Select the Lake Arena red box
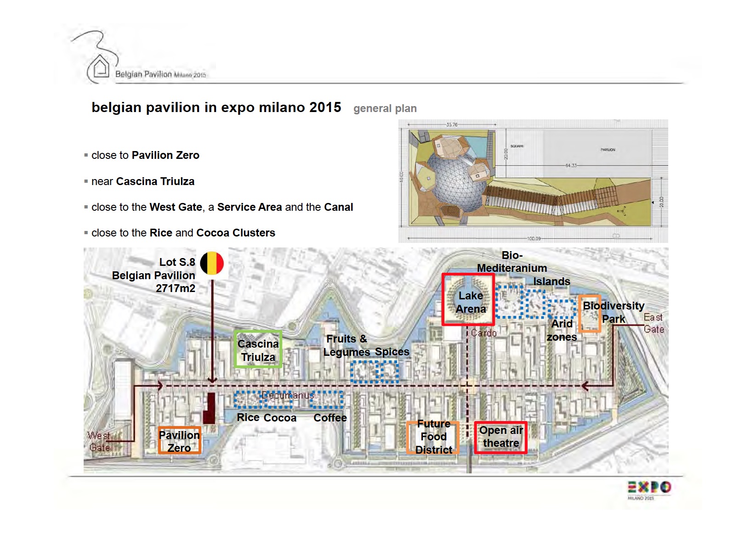This screenshot has height=534, width=756. tap(468, 300)
